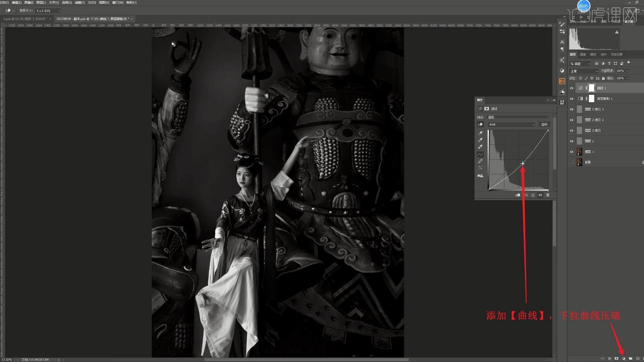Click the orange Dr plugin panel icon
The height and width of the screenshot is (362, 644).
point(562,81)
